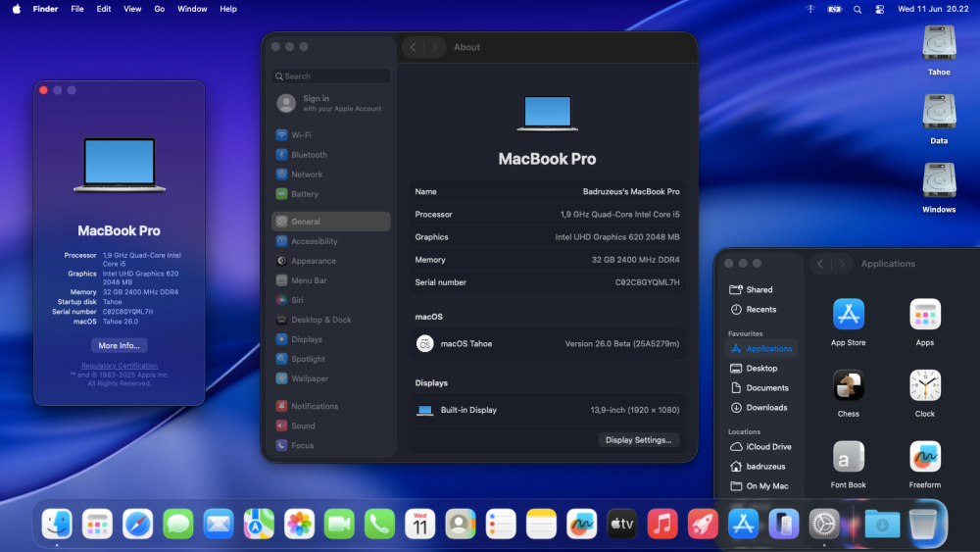Image resolution: width=980 pixels, height=552 pixels.
Task: Click the Name row in About pane
Action: [x=547, y=192]
